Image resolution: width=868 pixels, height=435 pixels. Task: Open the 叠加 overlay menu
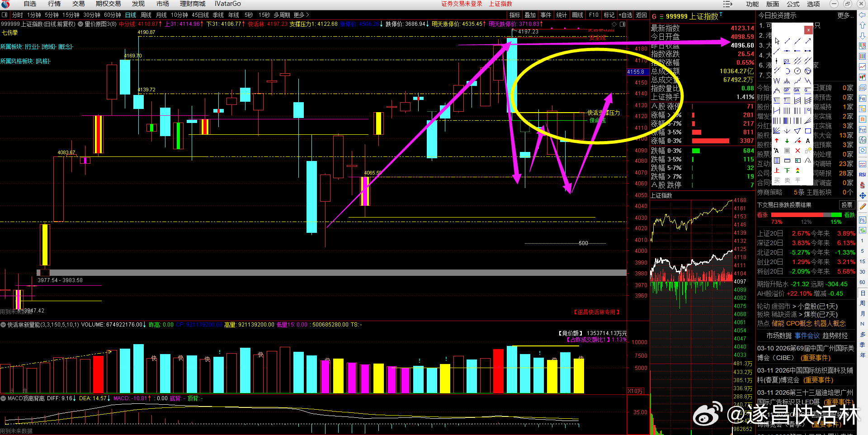(530, 15)
